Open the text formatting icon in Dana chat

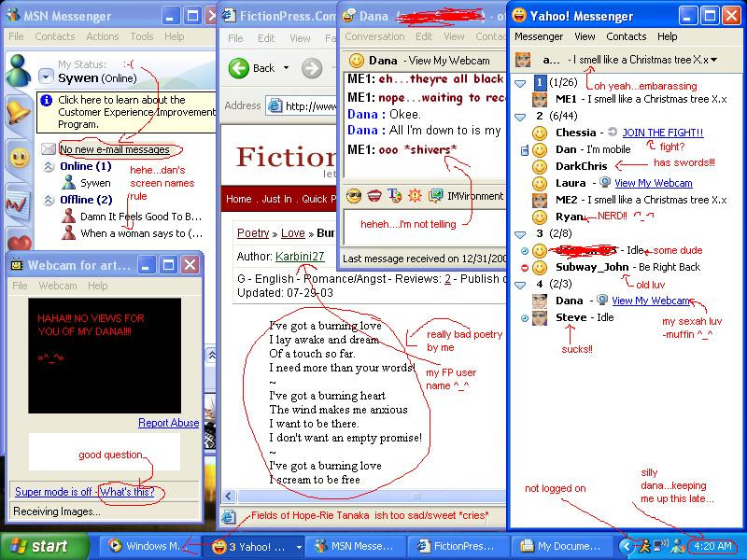pos(394,196)
